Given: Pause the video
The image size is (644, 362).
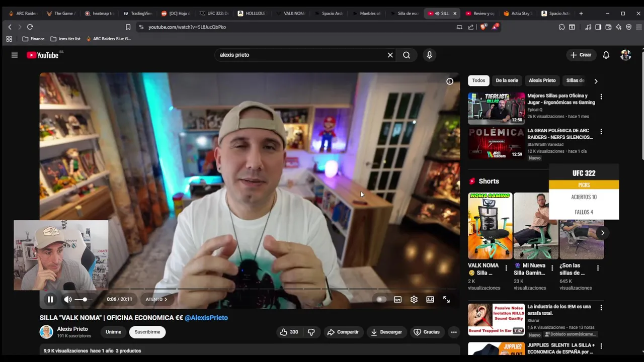Looking at the screenshot, I should click(50, 299).
